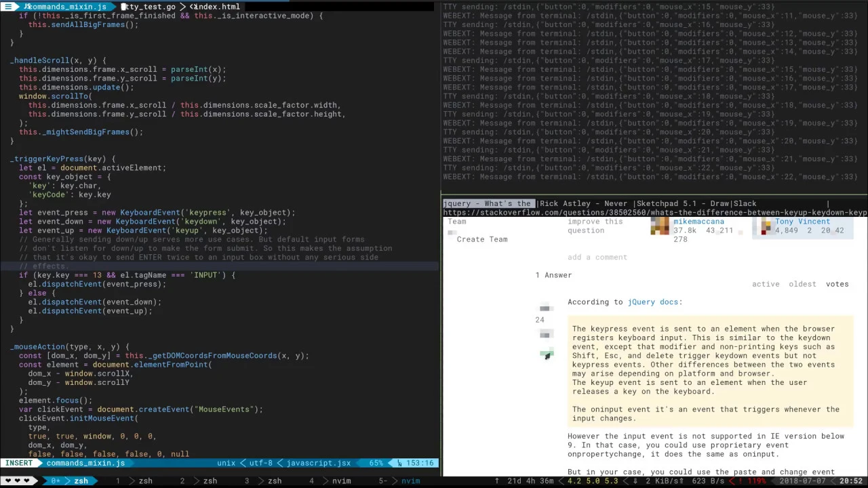Screen dimensions: 868x488
Task: Click the uptime arrow icon in status bar
Action: pos(497,481)
